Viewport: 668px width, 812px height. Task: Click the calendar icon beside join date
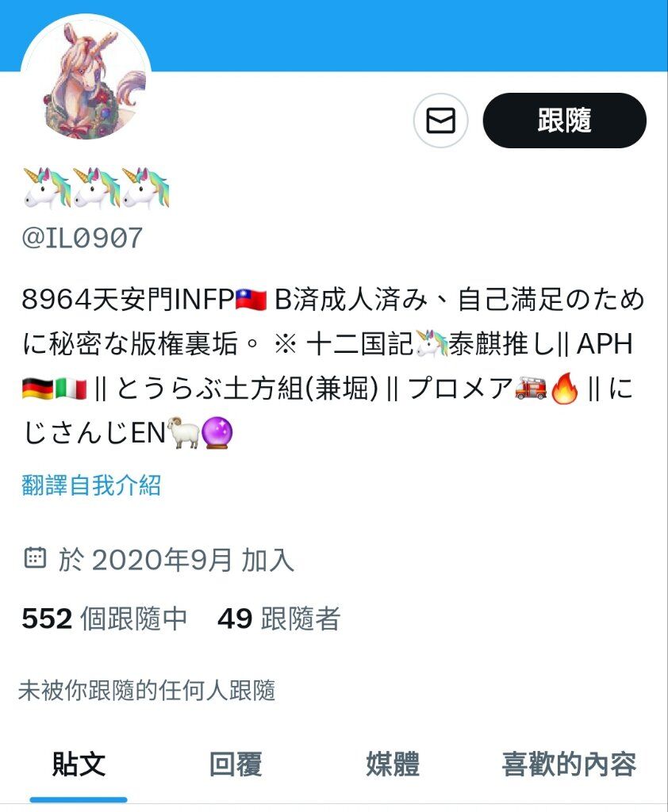[35, 558]
